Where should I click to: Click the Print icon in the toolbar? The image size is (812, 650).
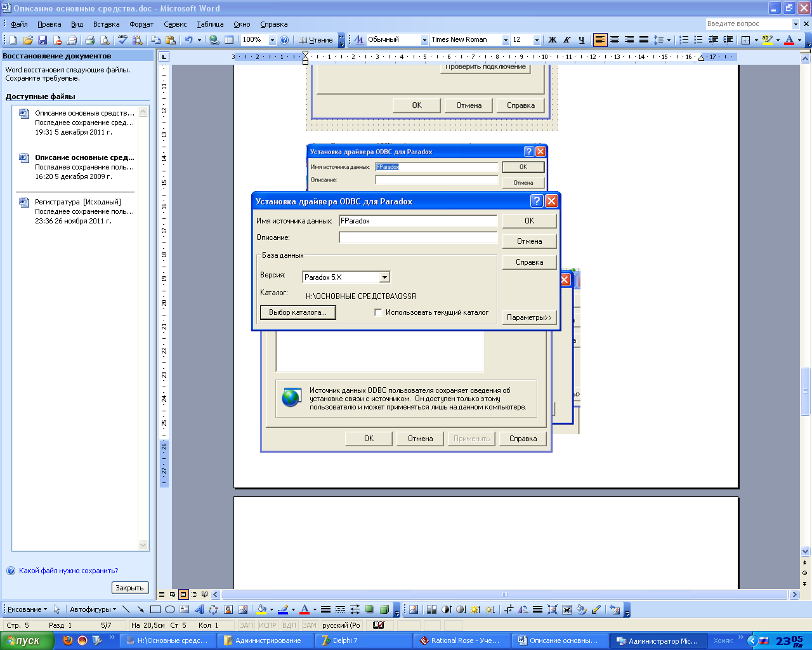(89, 40)
